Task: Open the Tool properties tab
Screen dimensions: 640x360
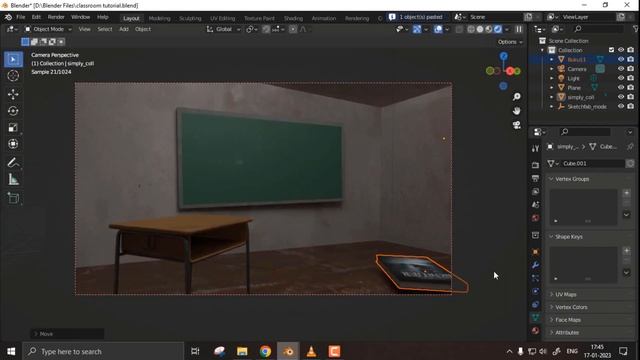Action: 536,149
